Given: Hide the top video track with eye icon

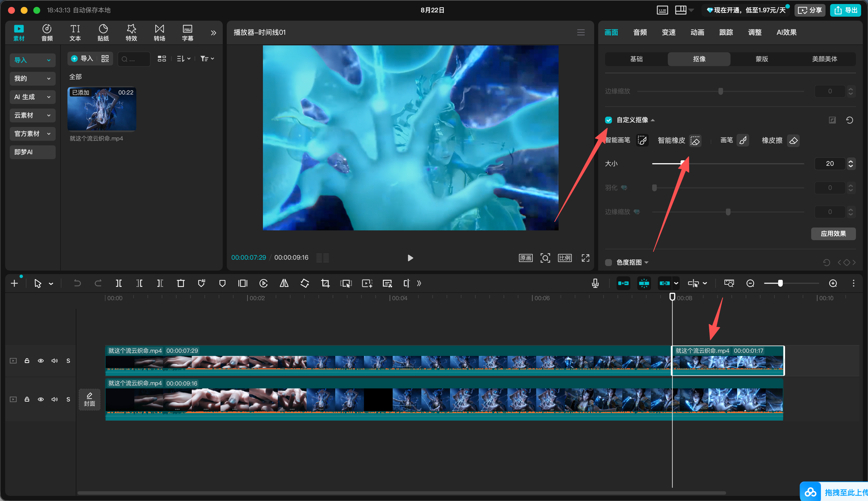Looking at the screenshot, I should click(40, 361).
